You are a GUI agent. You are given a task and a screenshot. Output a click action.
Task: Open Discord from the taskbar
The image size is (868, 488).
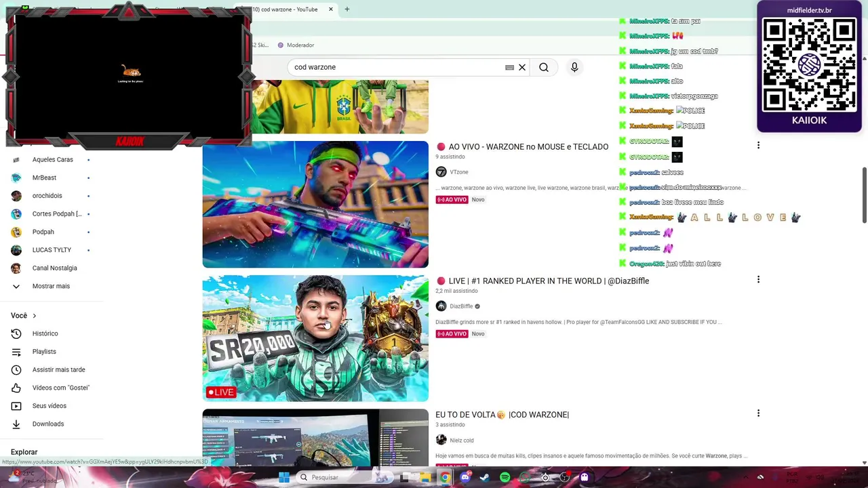(x=465, y=477)
